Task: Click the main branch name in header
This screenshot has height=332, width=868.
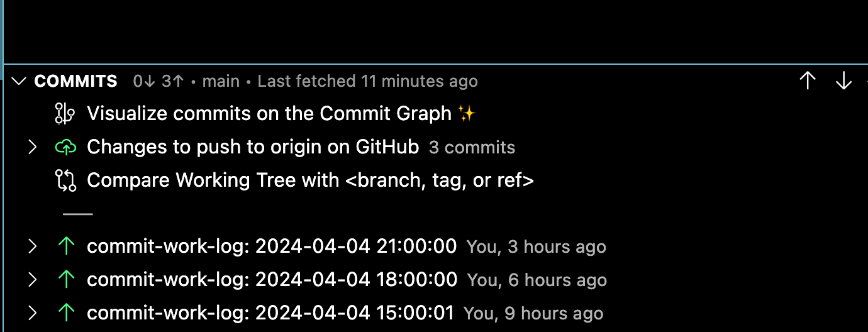Action: [x=221, y=81]
